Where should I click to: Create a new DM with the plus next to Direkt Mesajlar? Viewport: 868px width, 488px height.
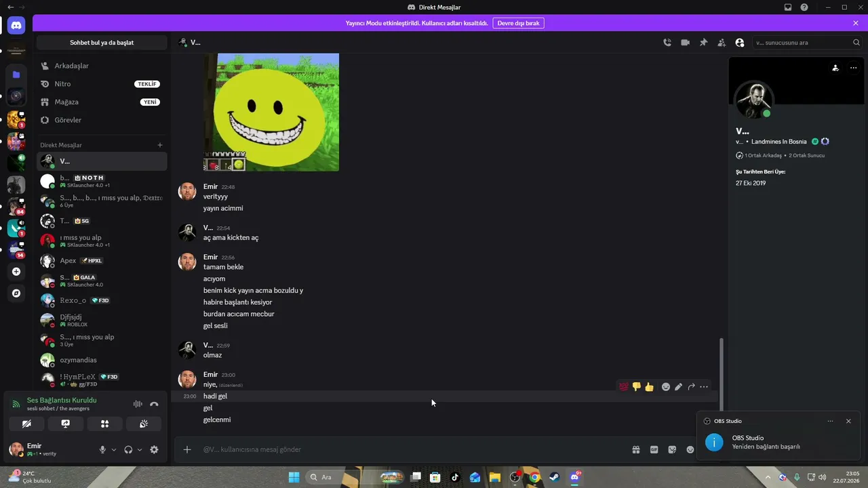(160, 145)
